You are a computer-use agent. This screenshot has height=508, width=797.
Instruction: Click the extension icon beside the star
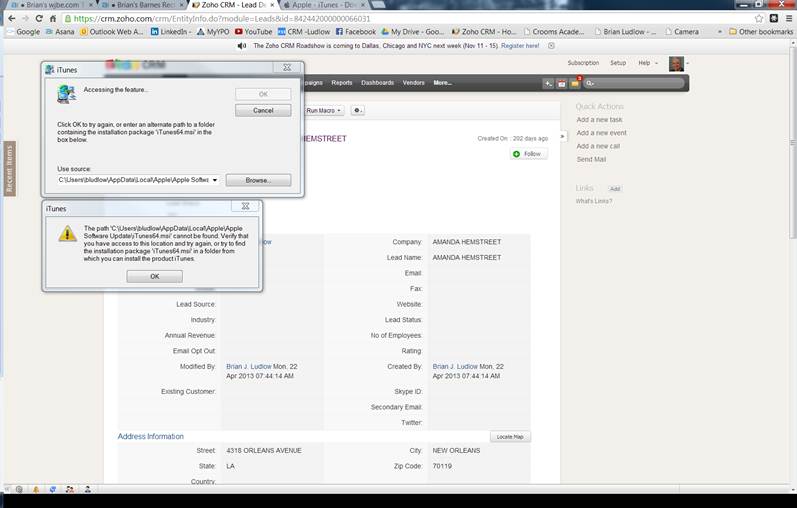point(774,18)
